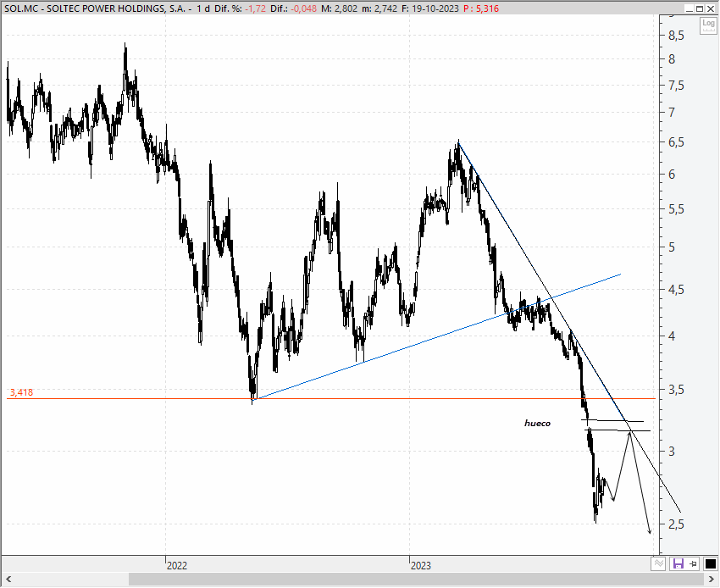Click the 6 price axis label
Screen dimensions: 720x588
(x=672, y=174)
